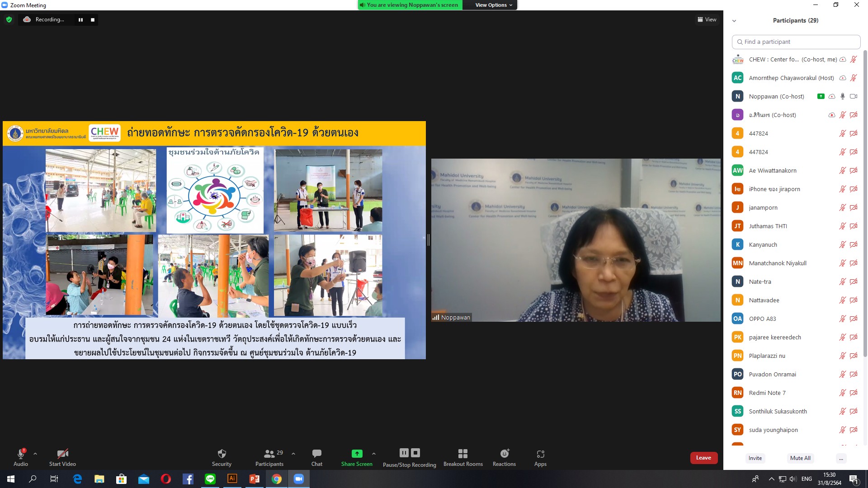Open Google Chrome from taskbar

[x=277, y=479]
